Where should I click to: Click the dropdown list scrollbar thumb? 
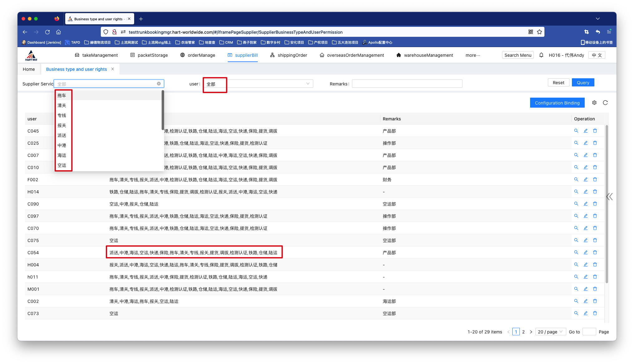(x=163, y=110)
